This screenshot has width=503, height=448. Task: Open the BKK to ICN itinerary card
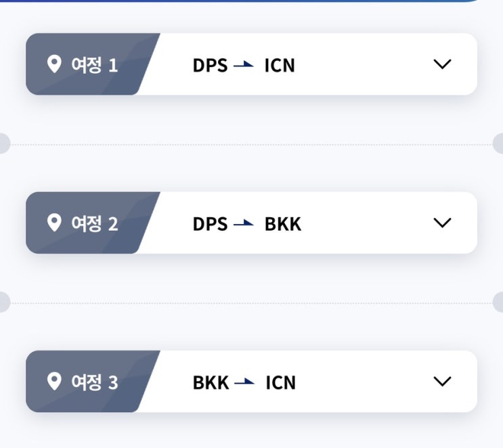[252, 381]
